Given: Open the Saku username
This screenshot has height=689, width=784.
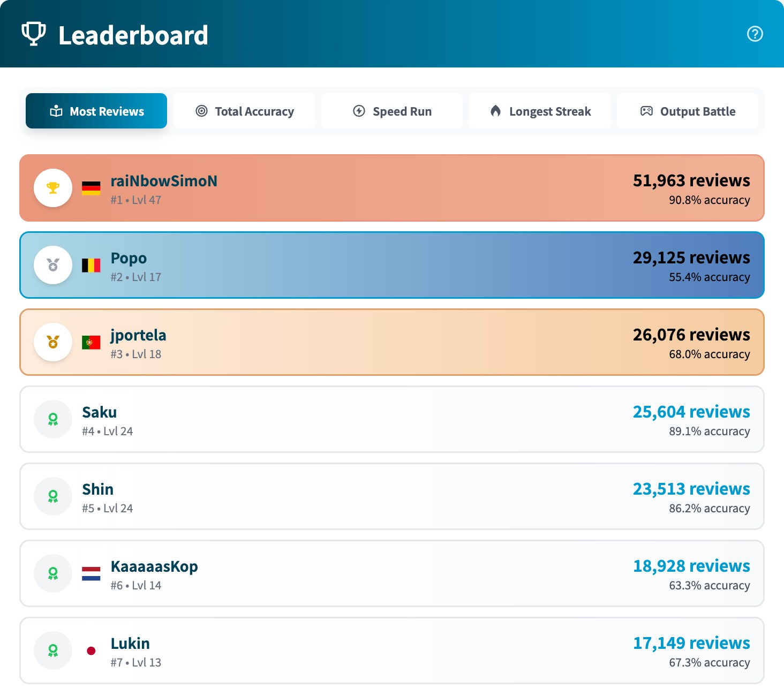Looking at the screenshot, I should coord(99,412).
